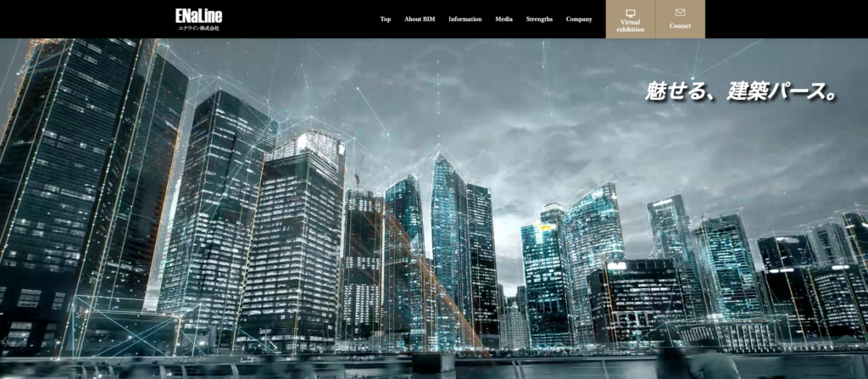Click the ENaLine logo in the header
Viewport: 868px width, 379px height.
(198, 15)
